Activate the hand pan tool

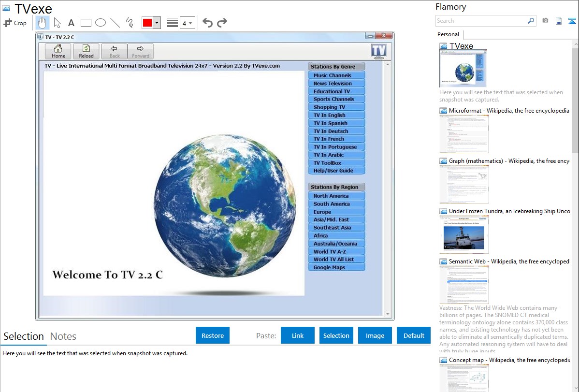pyautogui.click(x=42, y=23)
